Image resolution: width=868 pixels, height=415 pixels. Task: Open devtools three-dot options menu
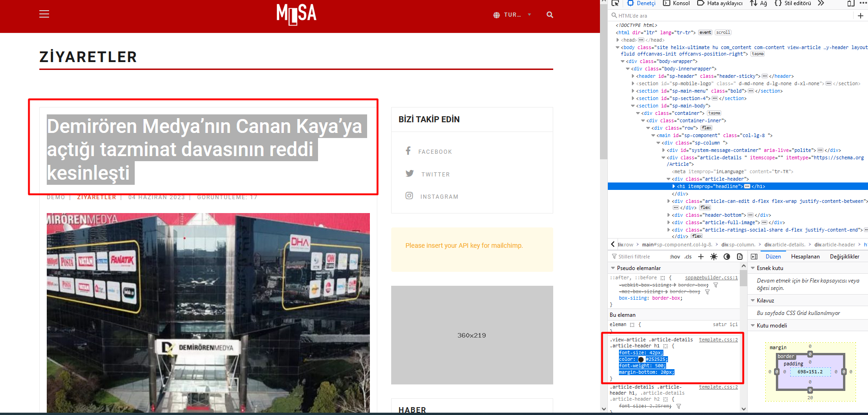863,3
